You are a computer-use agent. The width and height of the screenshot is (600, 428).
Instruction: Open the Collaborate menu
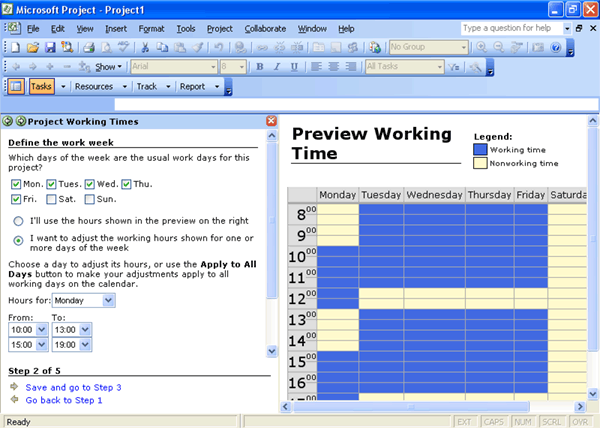click(265, 29)
